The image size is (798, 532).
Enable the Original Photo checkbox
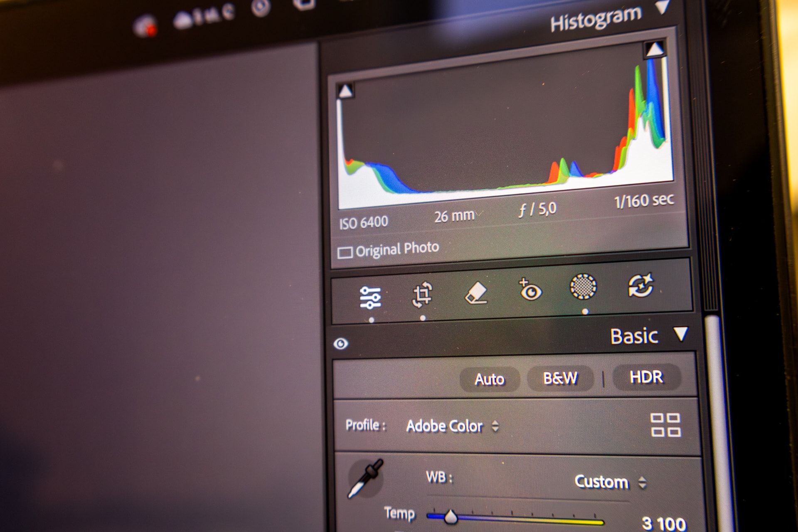point(345,252)
